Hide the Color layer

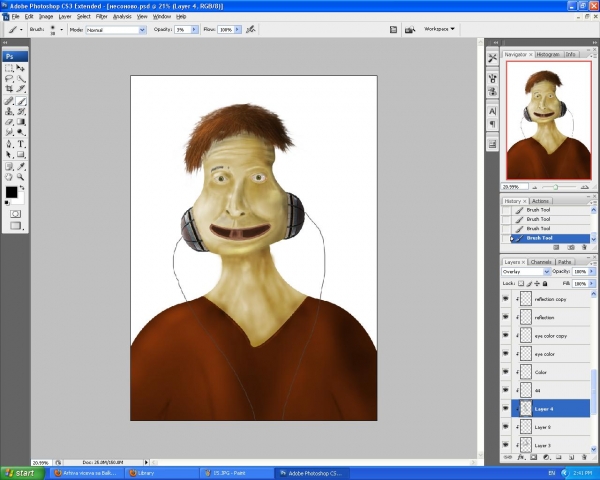pyautogui.click(x=506, y=372)
